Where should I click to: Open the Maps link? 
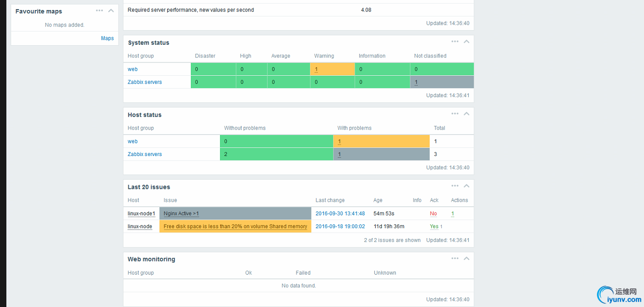tap(107, 38)
